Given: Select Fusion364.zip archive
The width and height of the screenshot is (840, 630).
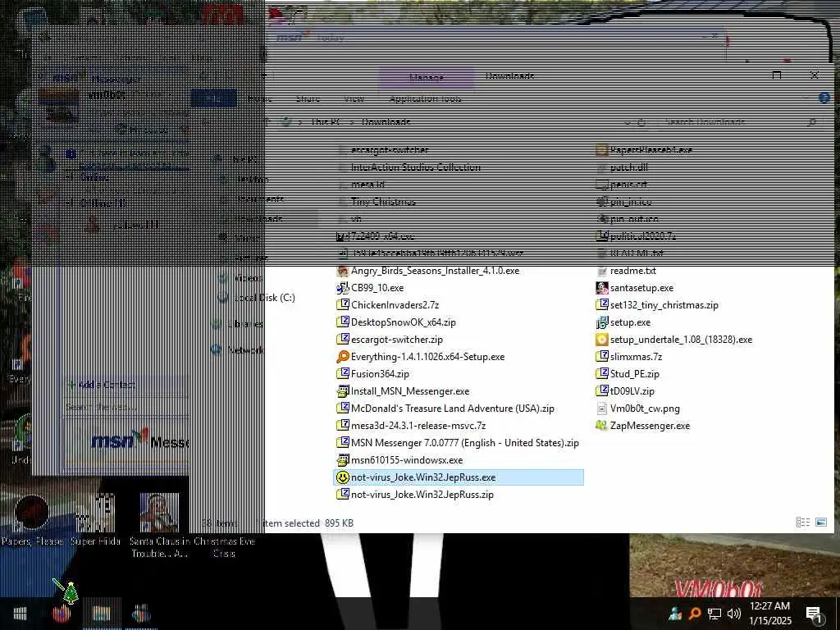Looking at the screenshot, I should [x=373, y=374].
